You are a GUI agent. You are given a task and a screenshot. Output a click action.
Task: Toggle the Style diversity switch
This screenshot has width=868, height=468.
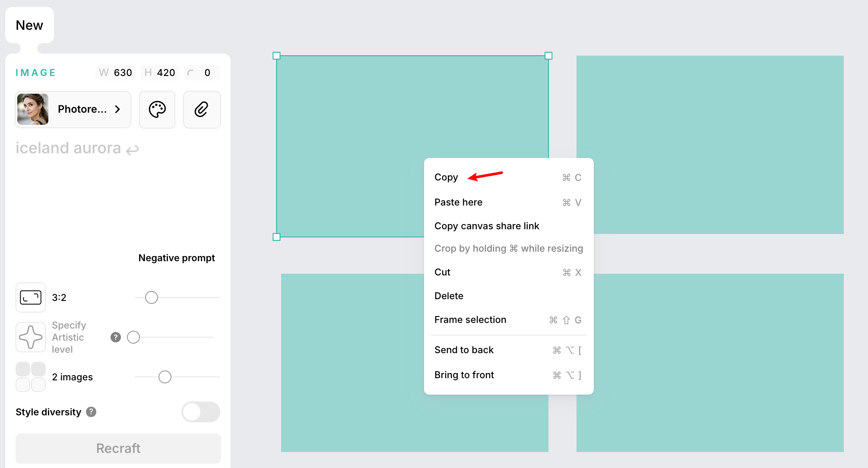coord(200,412)
